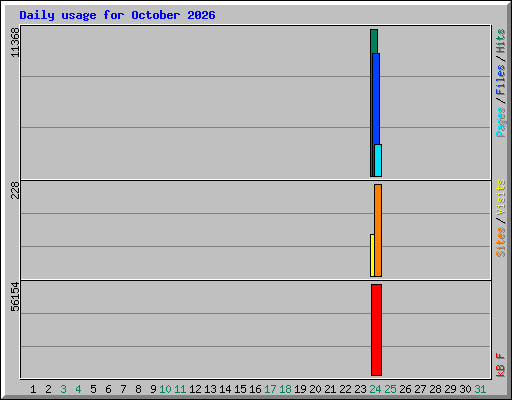
Task: Click the y-axis value 56154
Action: tap(15, 297)
